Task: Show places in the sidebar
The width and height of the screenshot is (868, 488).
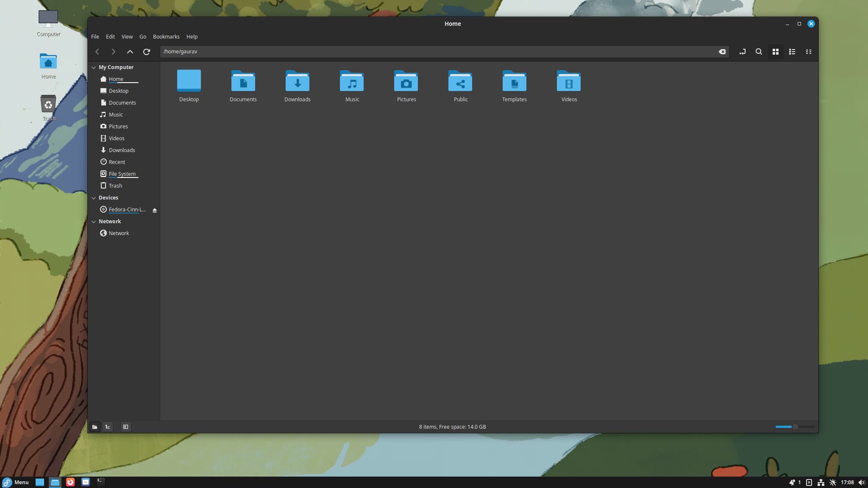Action: (x=95, y=427)
